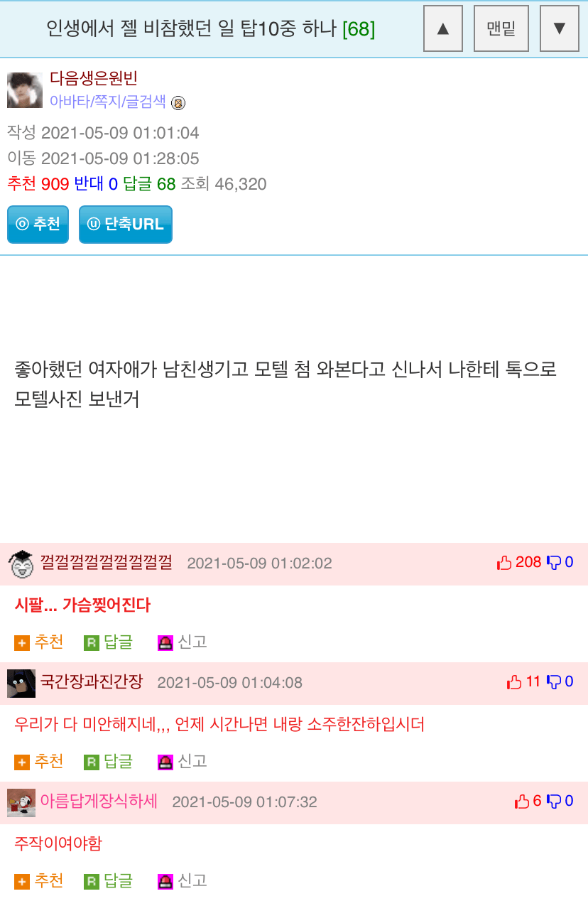Jump to bottom with 맨밑 button
This screenshot has height=901, width=588.
(501, 28)
